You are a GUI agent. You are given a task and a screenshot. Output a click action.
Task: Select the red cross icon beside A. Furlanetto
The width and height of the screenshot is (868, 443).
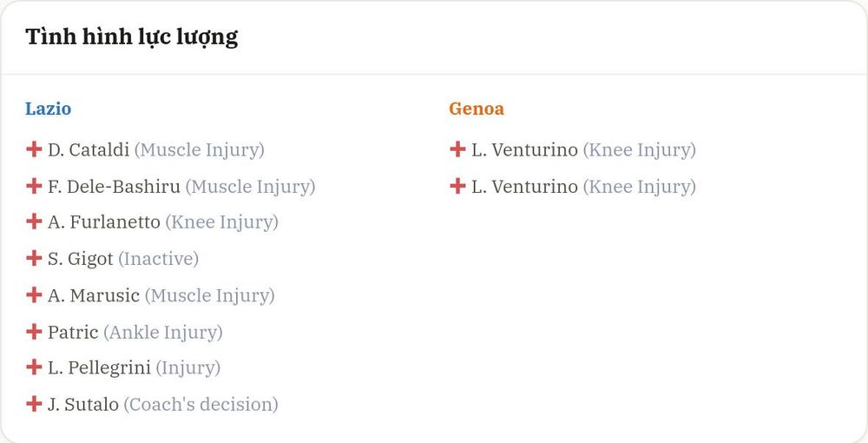34,221
